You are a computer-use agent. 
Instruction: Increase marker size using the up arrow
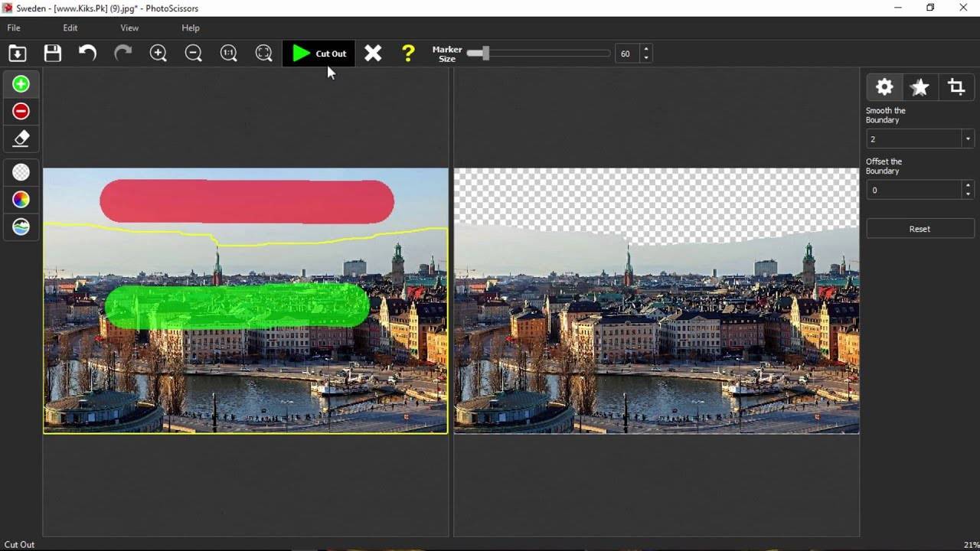pos(646,49)
